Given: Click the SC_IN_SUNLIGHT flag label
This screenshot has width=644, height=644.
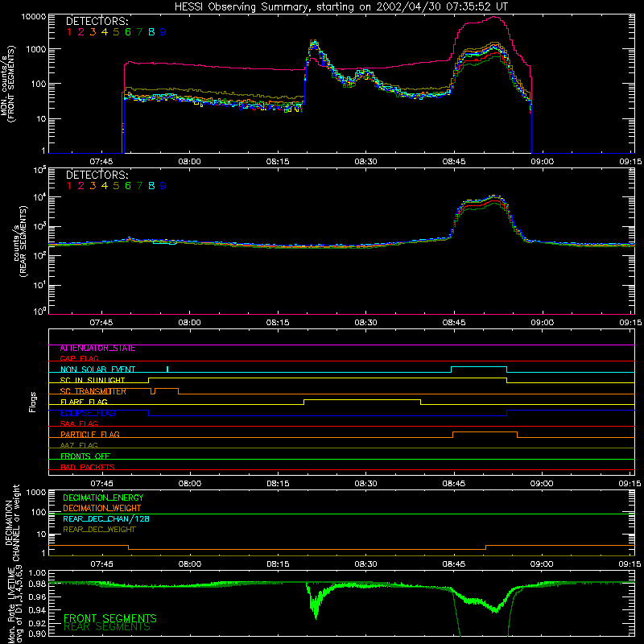Looking at the screenshot, I should pyautogui.click(x=93, y=380).
